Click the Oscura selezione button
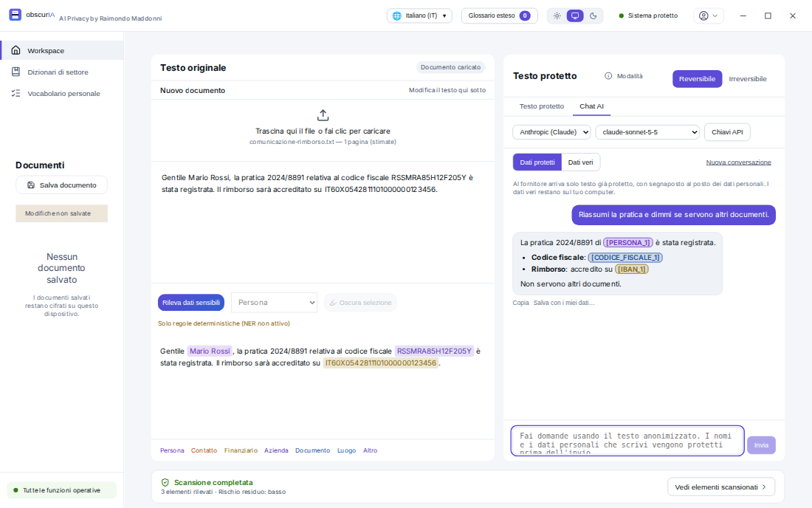This screenshot has height=508, width=812. [x=360, y=303]
